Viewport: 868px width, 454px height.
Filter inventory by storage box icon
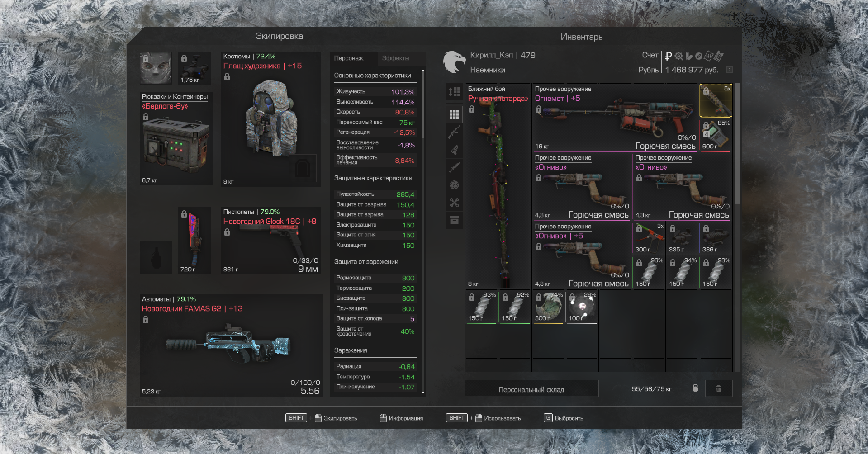click(x=454, y=220)
